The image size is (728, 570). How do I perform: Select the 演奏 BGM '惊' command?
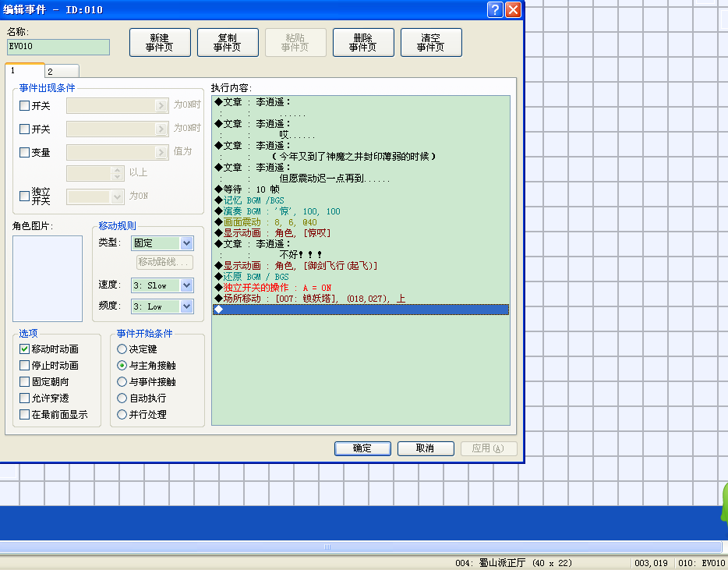[361, 211]
